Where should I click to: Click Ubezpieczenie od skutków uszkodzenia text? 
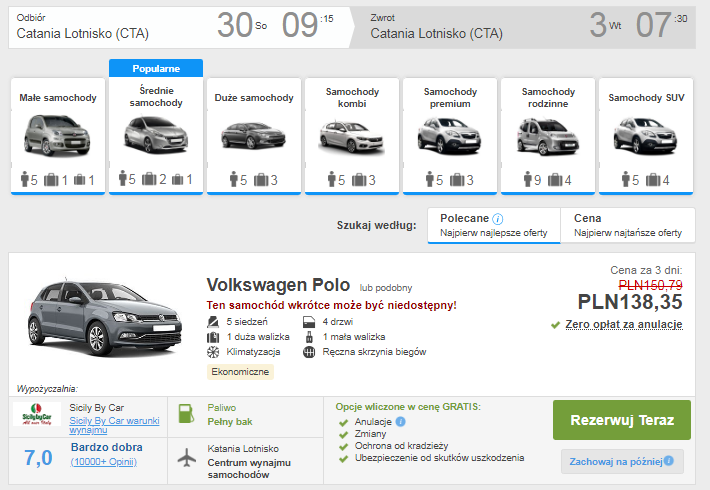[439, 458]
